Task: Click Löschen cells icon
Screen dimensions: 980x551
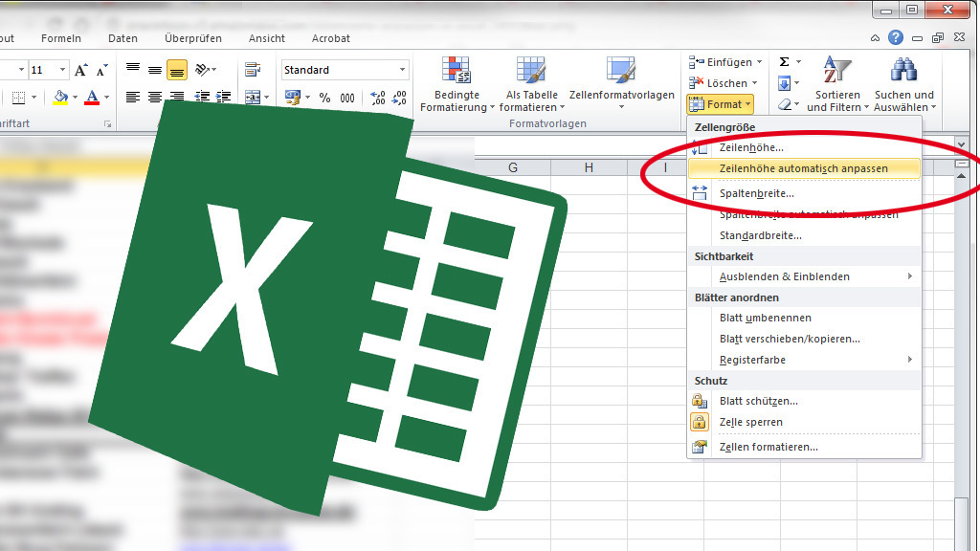Action: click(x=697, y=83)
